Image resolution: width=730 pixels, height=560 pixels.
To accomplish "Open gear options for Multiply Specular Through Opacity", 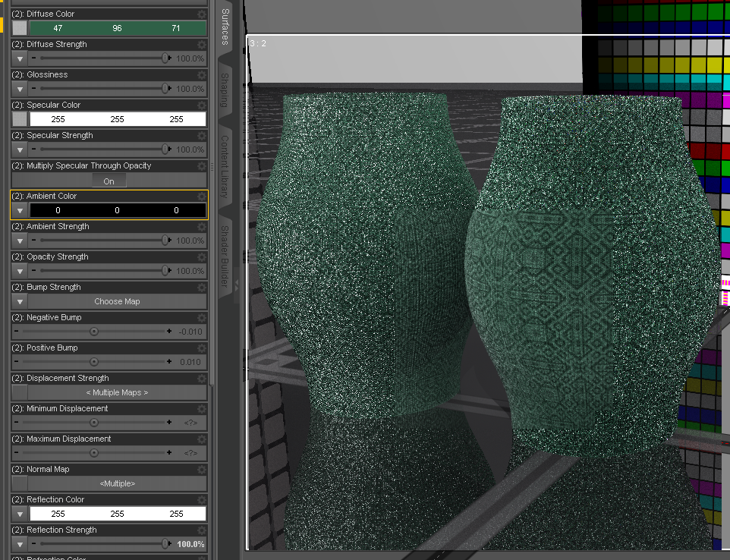I will 202,165.
